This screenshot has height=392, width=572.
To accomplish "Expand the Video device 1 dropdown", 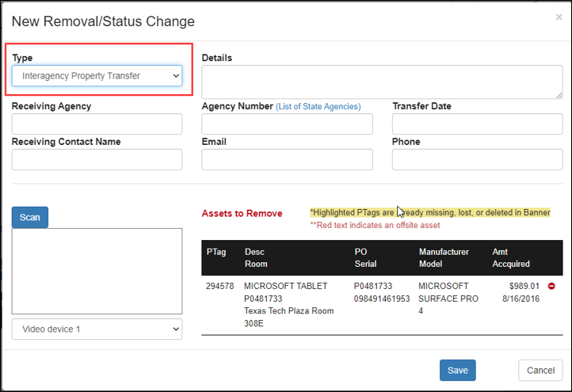I will [x=97, y=329].
